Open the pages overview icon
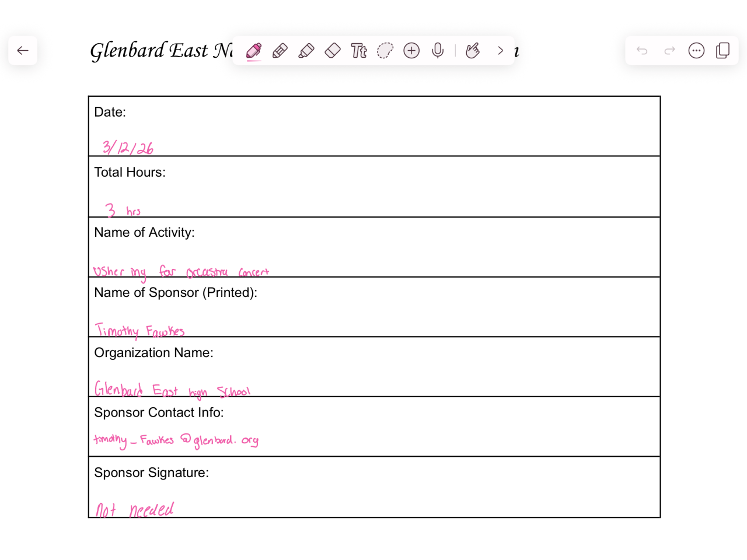747x560 pixels. [723, 51]
